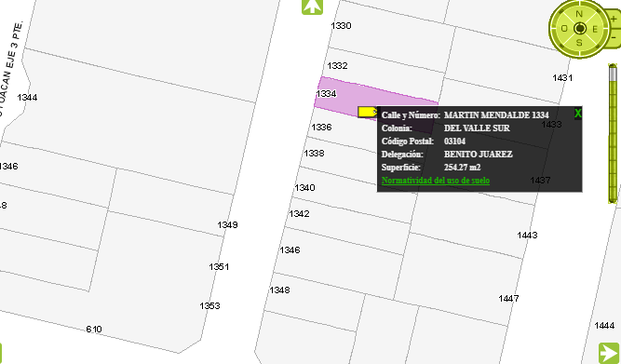Click the O (west) direction on the compass
This screenshot has width=621, height=364.
click(564, 29)
